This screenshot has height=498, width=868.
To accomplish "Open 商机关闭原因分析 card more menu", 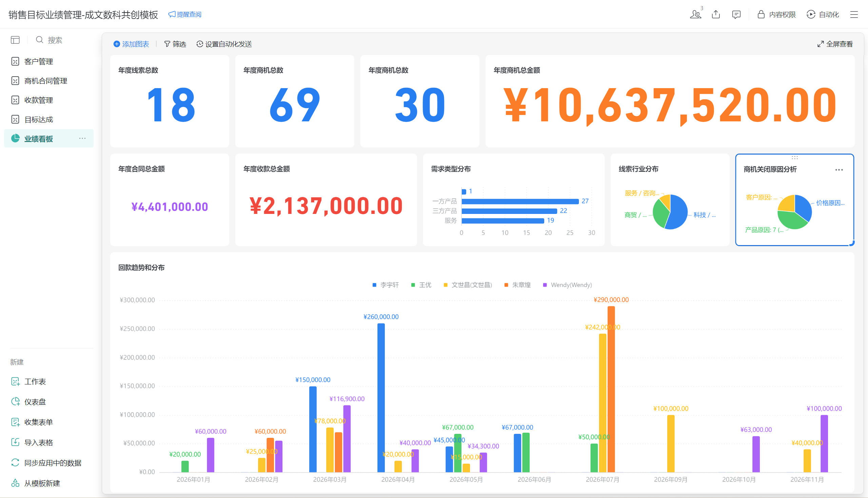I will click(839, 170).
